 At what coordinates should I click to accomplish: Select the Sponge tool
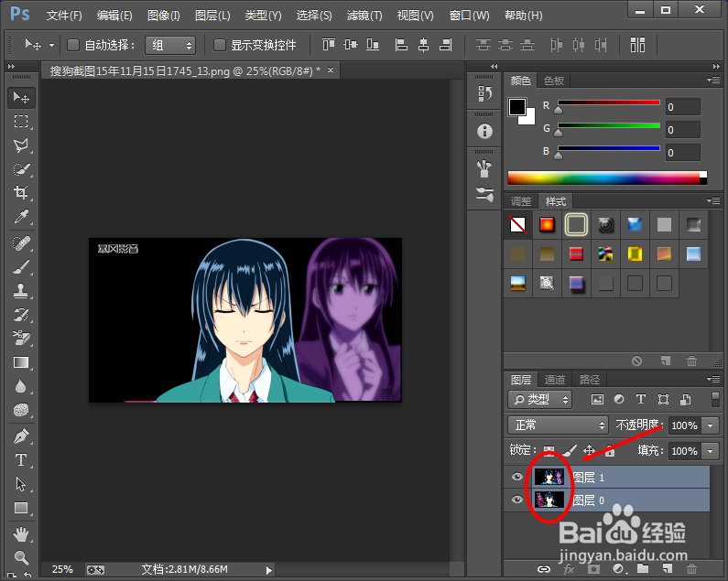tap(21, 410)
